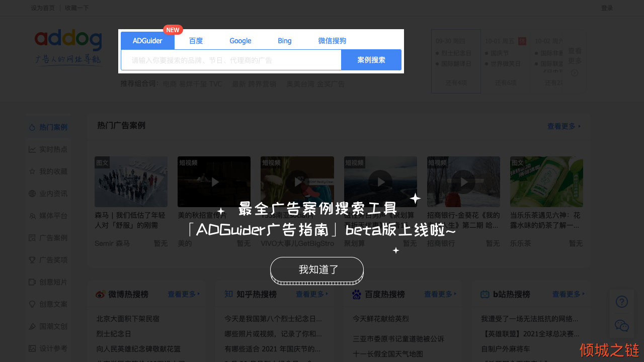The image size is (644, 362).
Task: Click the search-doc icon beside 广告案例
Action: 32,238
